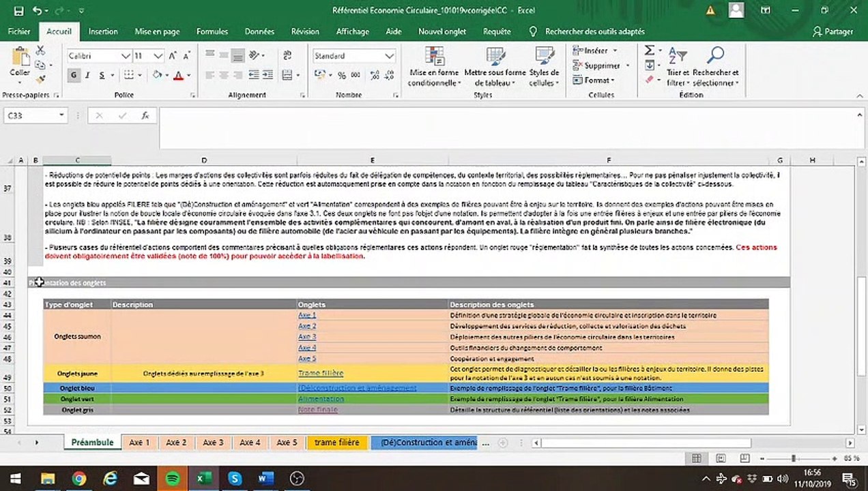Expand the Supprimer dropdown

pos(627,65)
